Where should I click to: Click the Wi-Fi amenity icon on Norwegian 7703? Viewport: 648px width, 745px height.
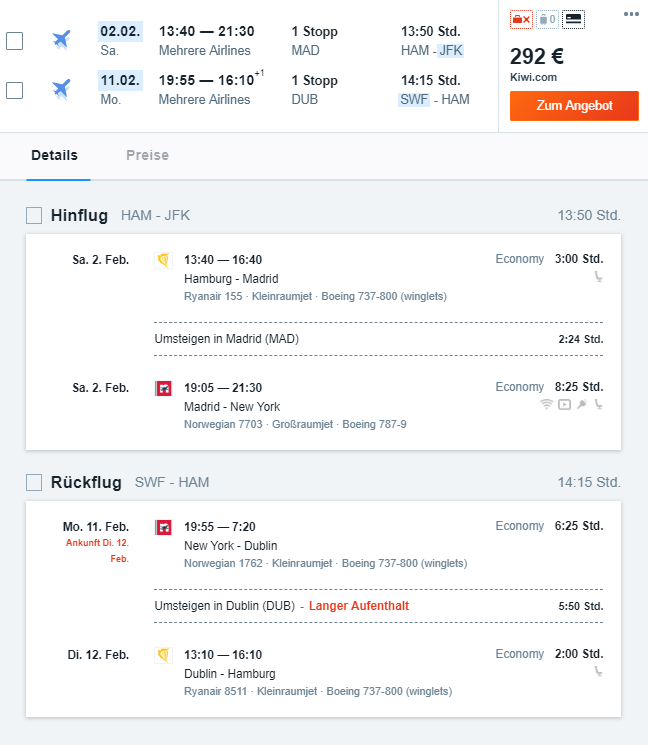point(546,404)
